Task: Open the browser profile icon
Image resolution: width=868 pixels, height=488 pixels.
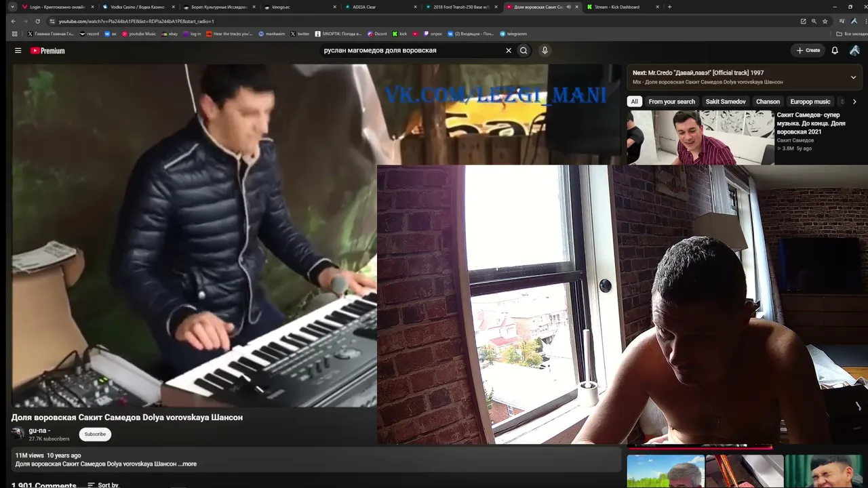Action: pyautogui.click(x=853, y=21)
